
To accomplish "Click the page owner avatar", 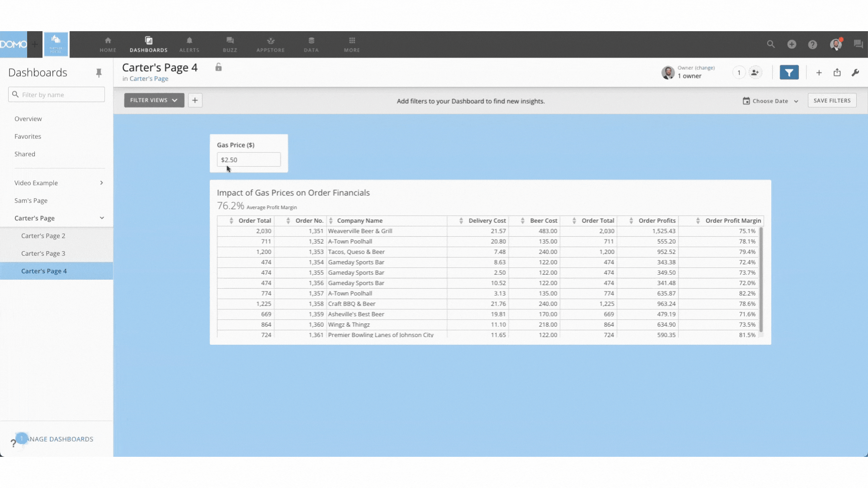I will pyautogui.click(x=668, y=72).
